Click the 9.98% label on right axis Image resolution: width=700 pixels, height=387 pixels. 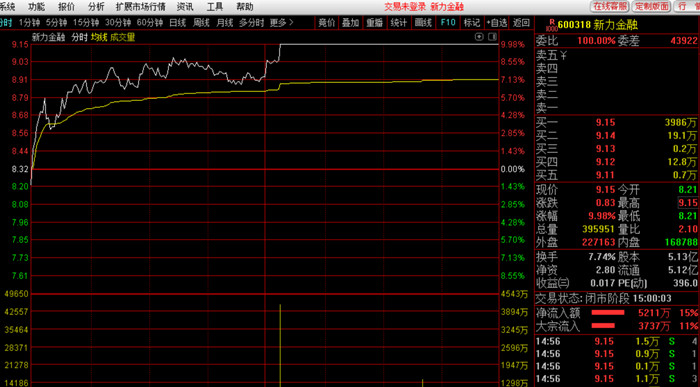[512, 45]
